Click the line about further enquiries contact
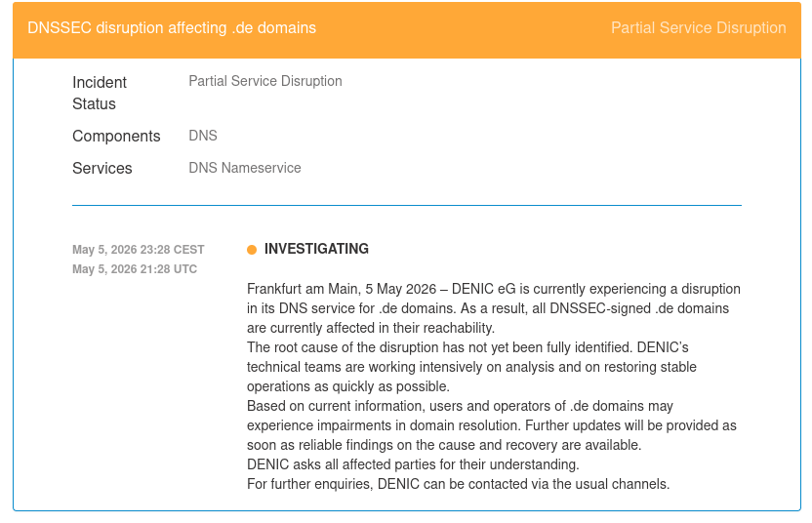 pyautogui.click(x=459, y=484)
